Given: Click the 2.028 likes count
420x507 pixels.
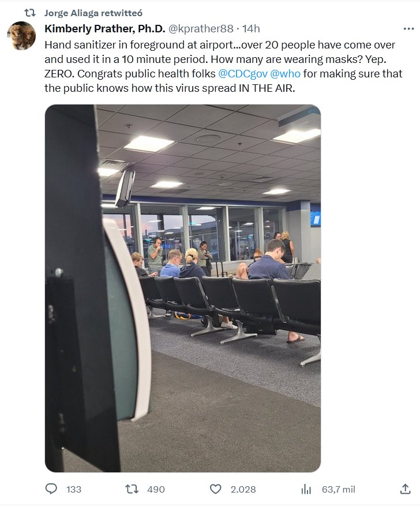Looking at the screenshot, I should pos(243,490).
